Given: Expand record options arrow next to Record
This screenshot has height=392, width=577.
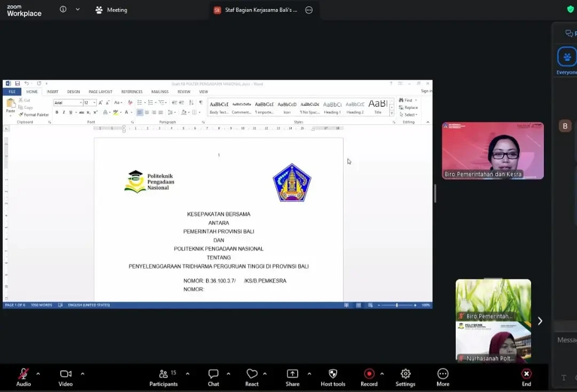Looking at the screenshot, I should click(382, 374).
